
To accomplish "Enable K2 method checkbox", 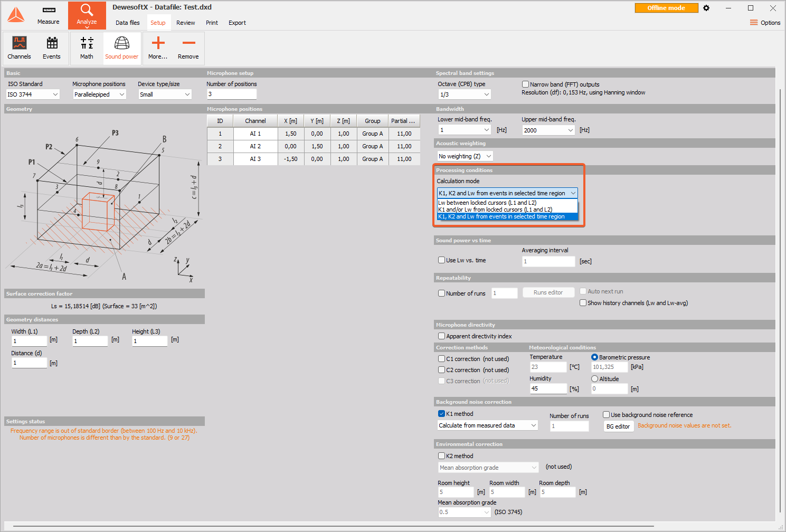I will [441, 456].
